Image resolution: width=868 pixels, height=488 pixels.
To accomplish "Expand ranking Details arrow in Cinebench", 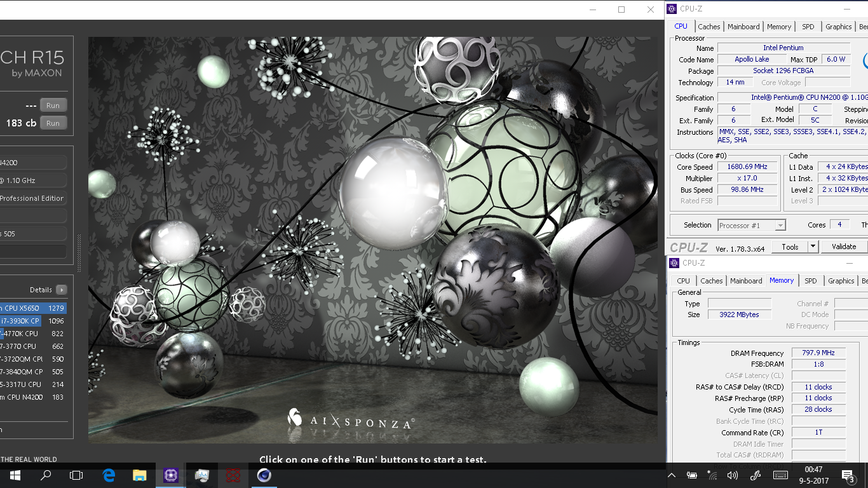I will 62,290.
